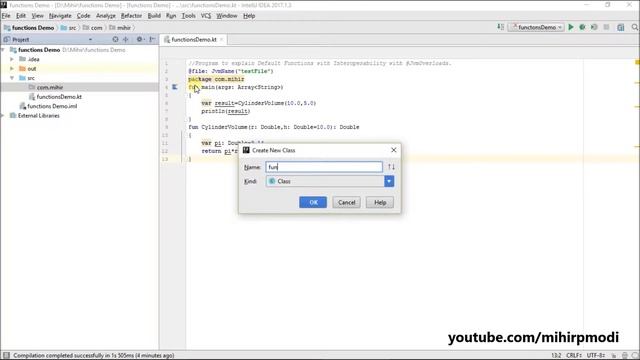Open the Analyze menu
Screen dimensions: 640x360
click(106, 16)
